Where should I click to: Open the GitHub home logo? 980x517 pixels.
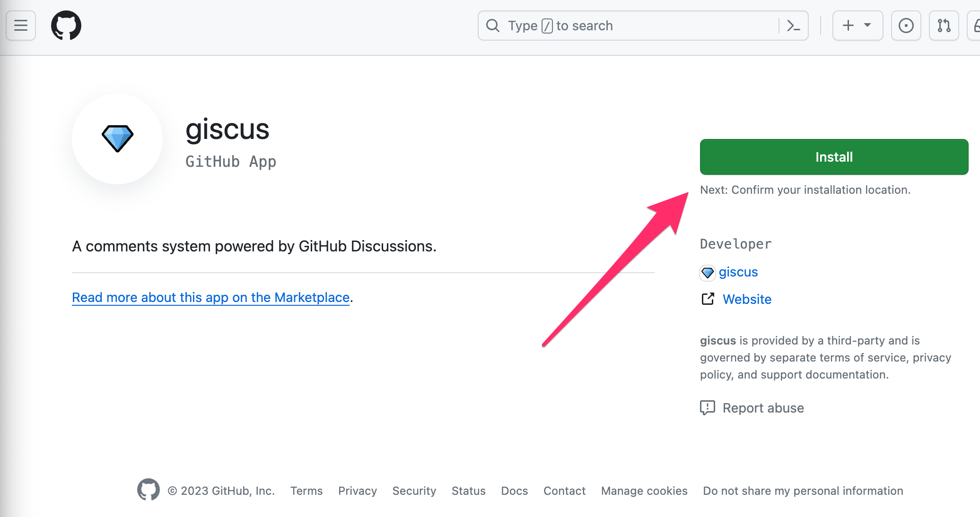pyautogui.click(x=66, y=25)
